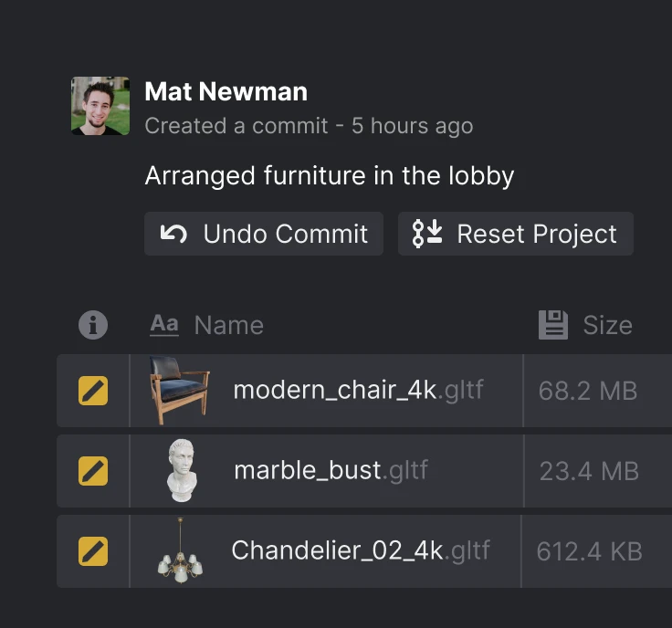
Task: Click modified pencil icon for marble_bust
Action: tap(93, 471)
